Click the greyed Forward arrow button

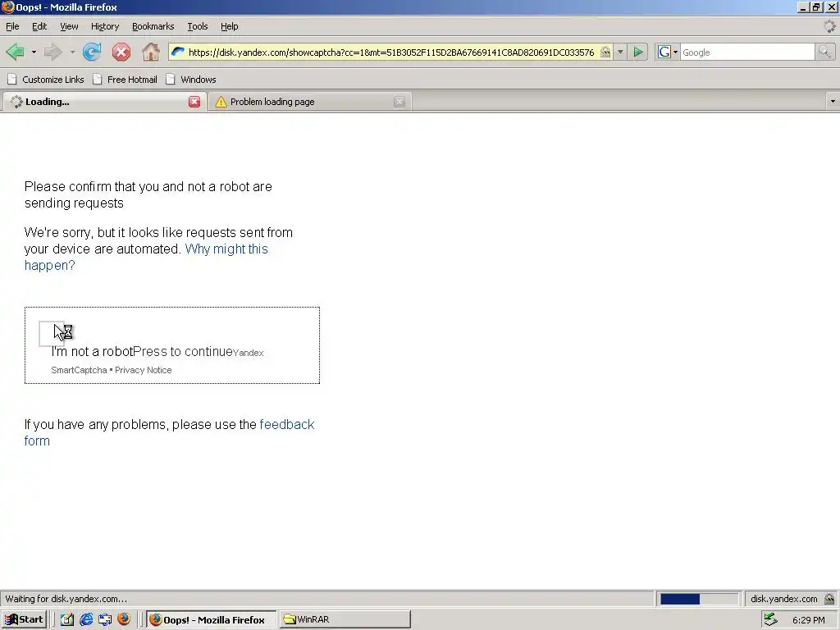coord(52,52)
